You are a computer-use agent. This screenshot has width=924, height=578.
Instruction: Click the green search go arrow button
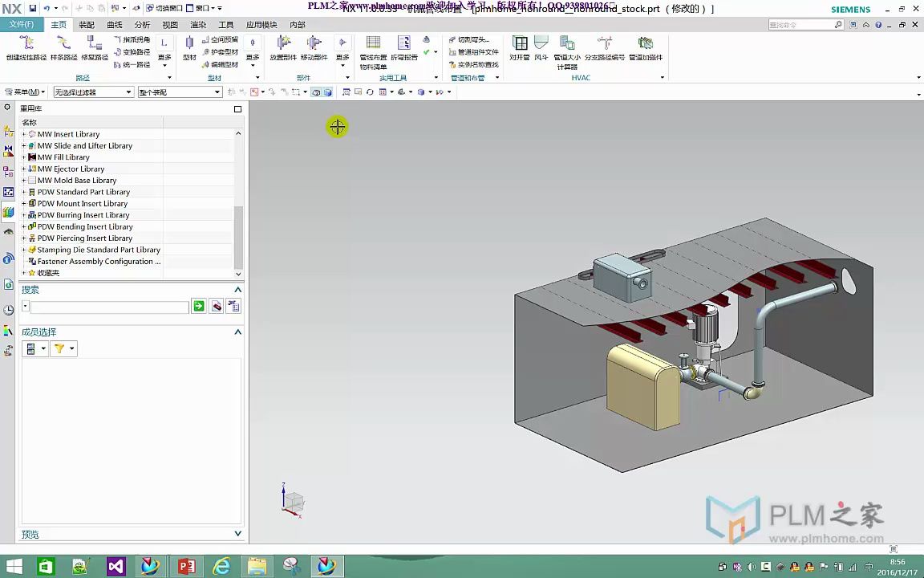point(199,306)
